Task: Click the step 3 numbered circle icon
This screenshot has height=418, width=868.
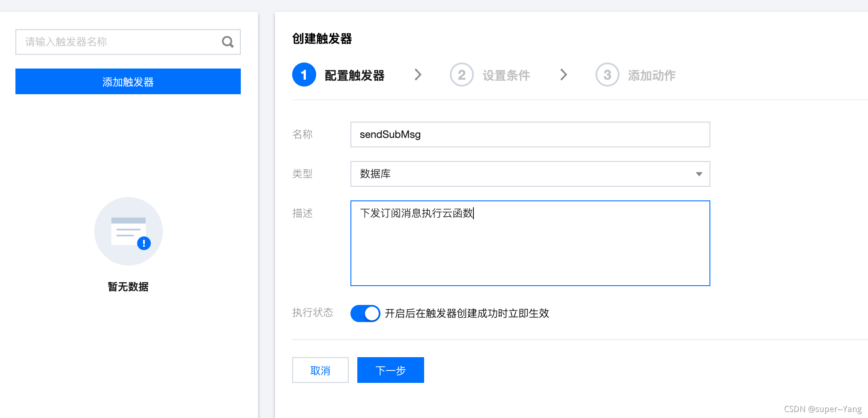Action: point(607,75)
